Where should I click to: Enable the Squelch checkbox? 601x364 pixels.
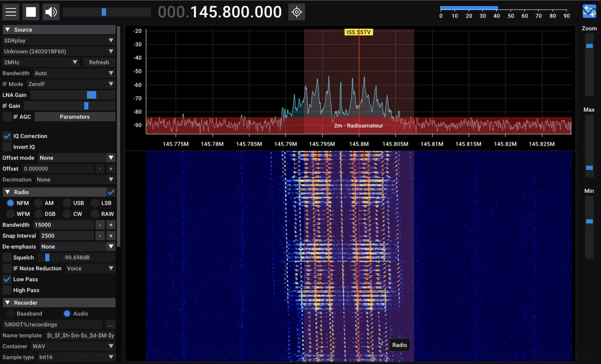pos(7,257)
